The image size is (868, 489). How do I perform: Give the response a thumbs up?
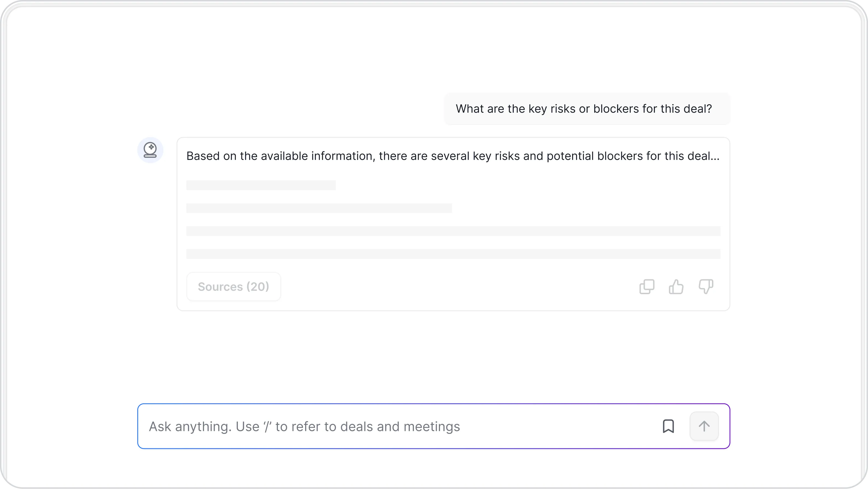pos(676,287)
